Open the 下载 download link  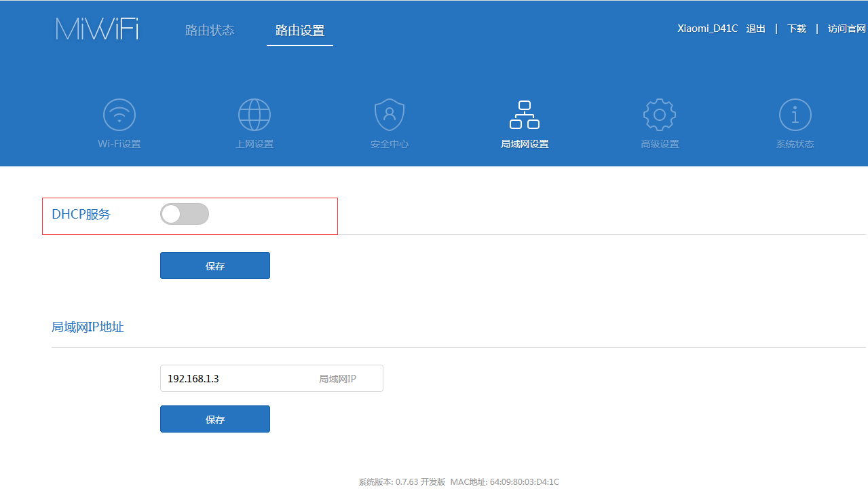pyautogui.click(x=797, y=29)
